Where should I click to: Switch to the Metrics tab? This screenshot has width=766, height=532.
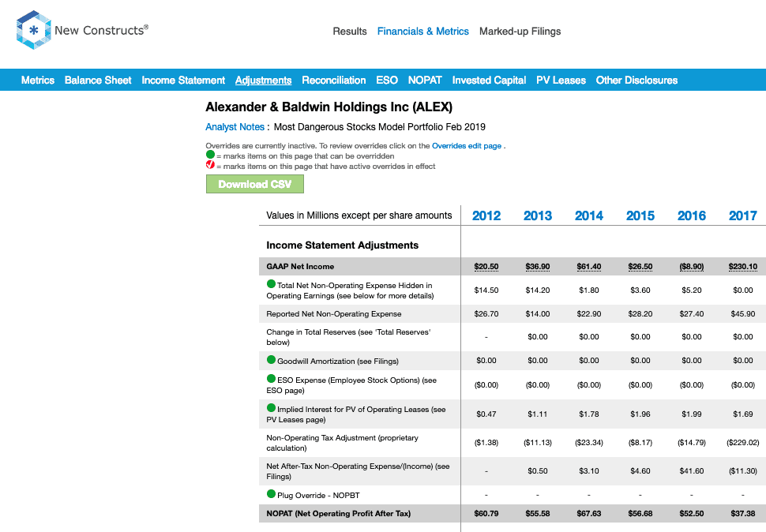[38, 80]
